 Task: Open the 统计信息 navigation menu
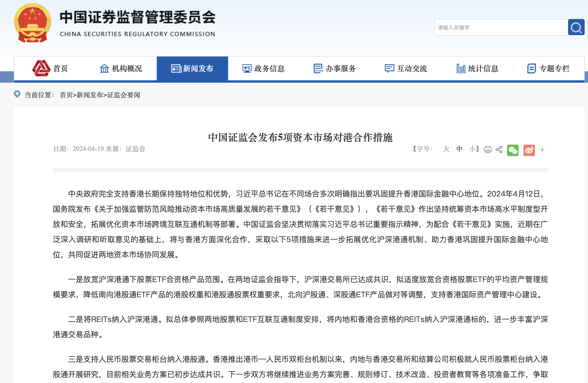click(477, 69)
